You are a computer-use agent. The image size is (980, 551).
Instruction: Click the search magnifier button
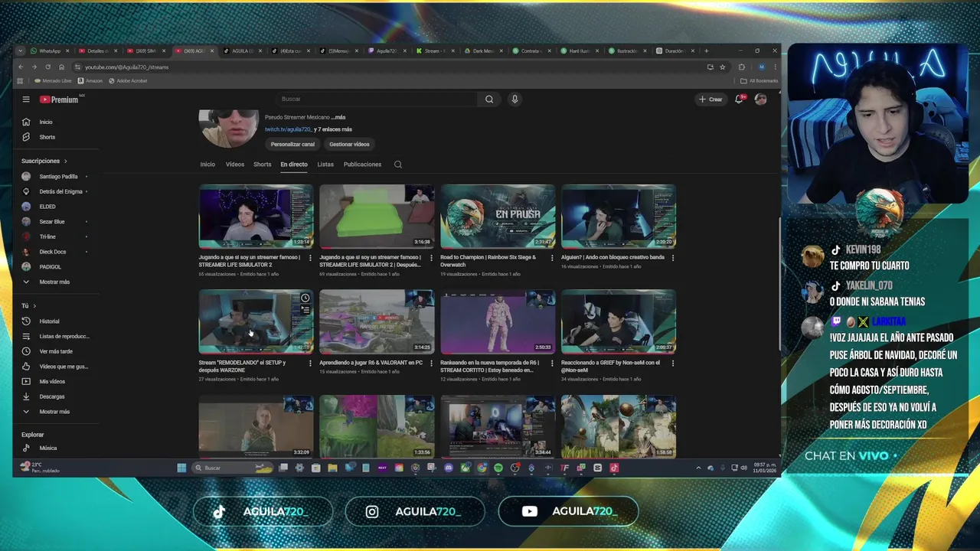click(489, 99)
